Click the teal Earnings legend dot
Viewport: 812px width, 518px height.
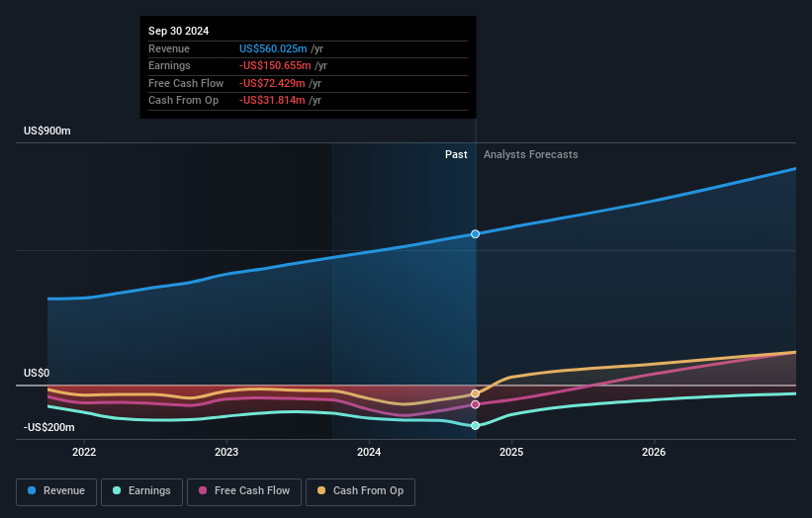pyautogui.click(x=117, y=490)
